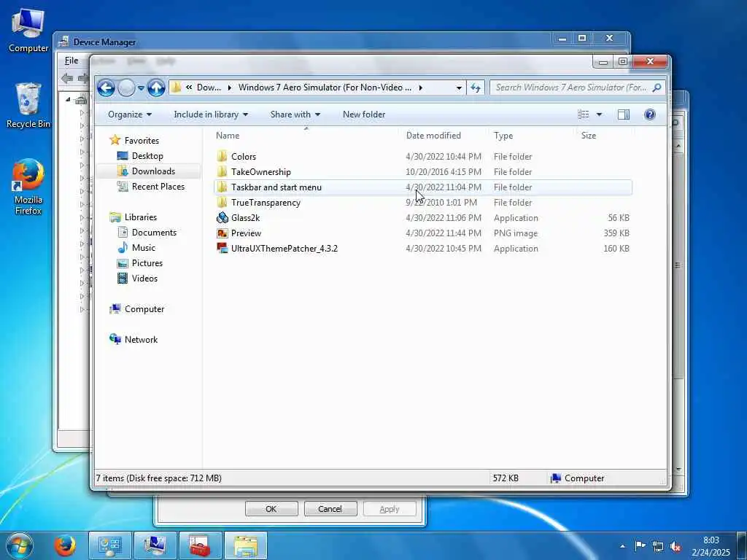Sort by the Size column header
The width and height of the screenshot is (747, 560).
click(589, 136)
